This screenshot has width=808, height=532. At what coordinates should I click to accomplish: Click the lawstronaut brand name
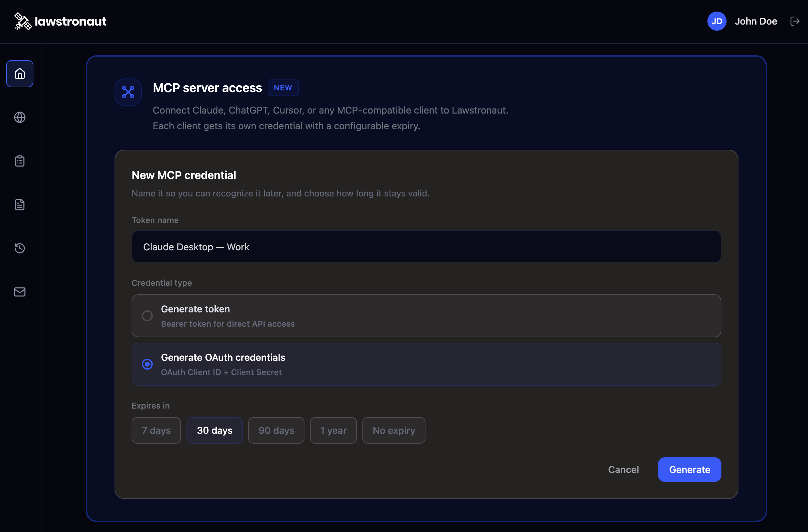[x=71, y=21]
